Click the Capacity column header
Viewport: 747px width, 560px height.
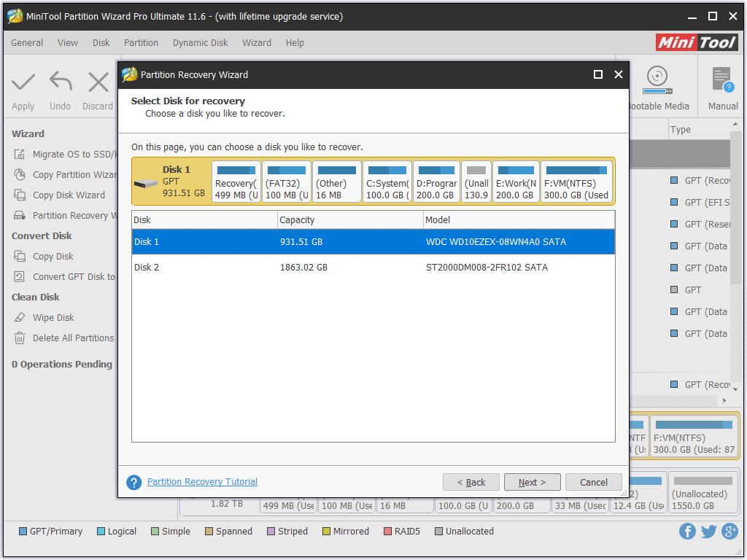[351, 220]
